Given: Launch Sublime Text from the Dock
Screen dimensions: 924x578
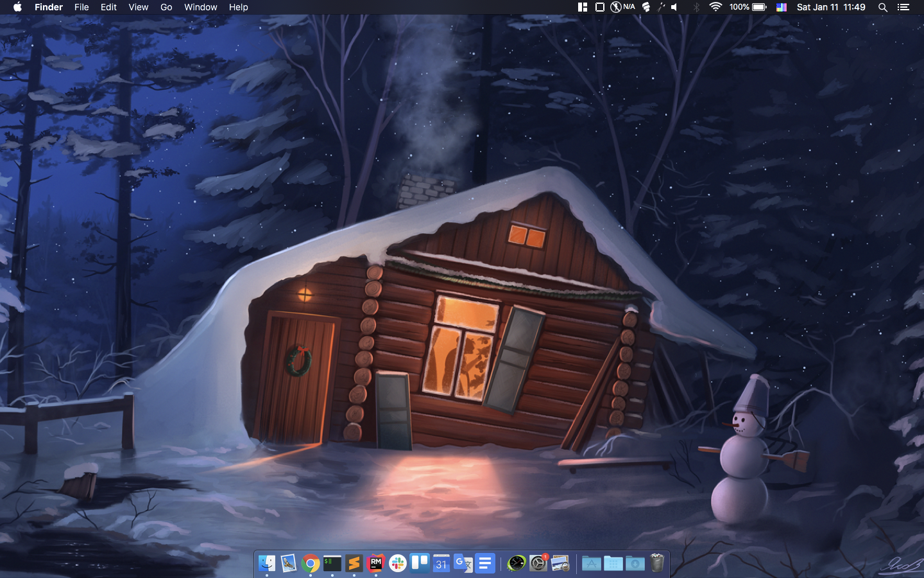Looking at the screenshot, I should pyautogui.click(x=354, y=563).
